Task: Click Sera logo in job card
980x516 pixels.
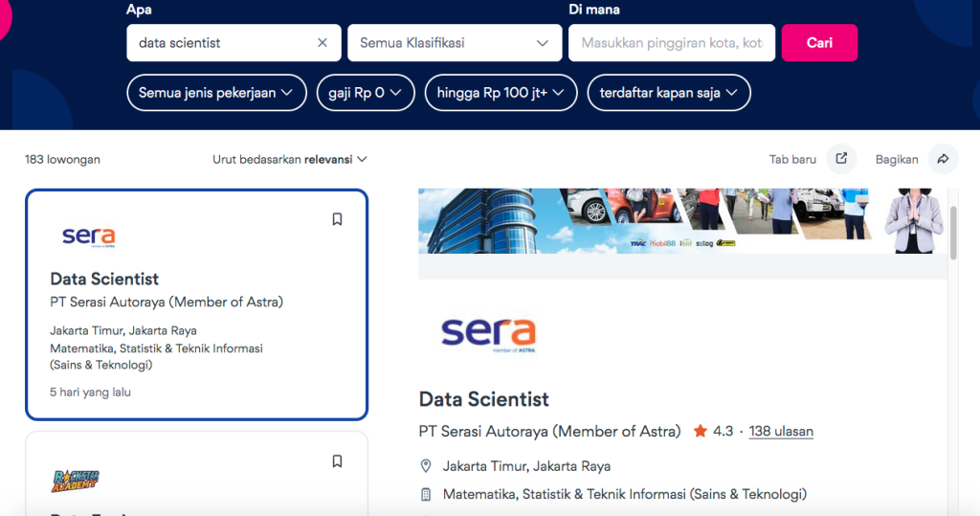Action: point(89,237)
